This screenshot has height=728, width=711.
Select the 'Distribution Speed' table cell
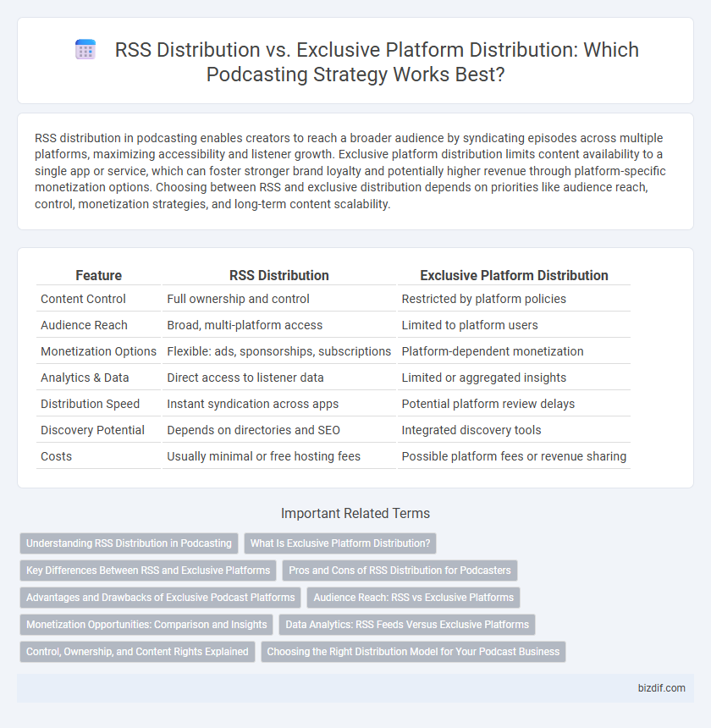point(98,404)
